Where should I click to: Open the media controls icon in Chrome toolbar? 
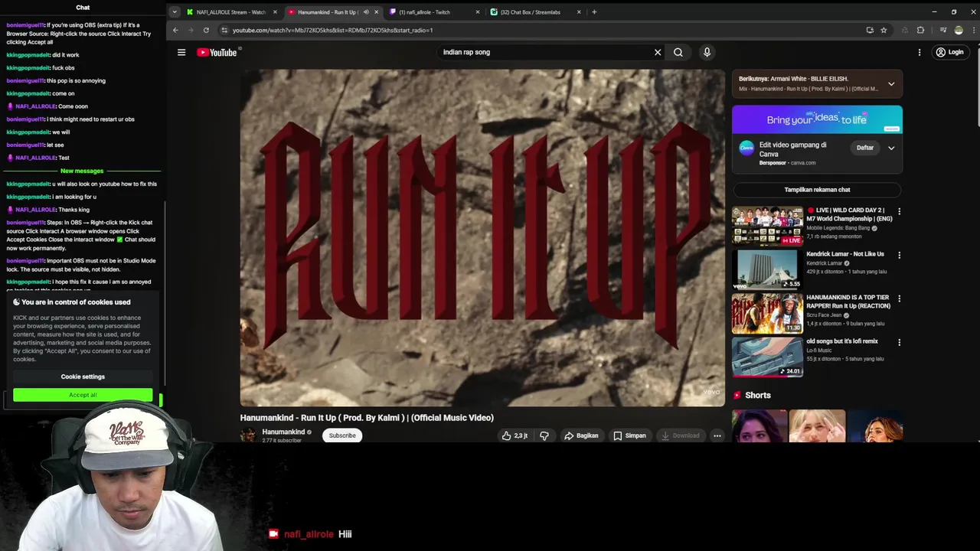942,30
